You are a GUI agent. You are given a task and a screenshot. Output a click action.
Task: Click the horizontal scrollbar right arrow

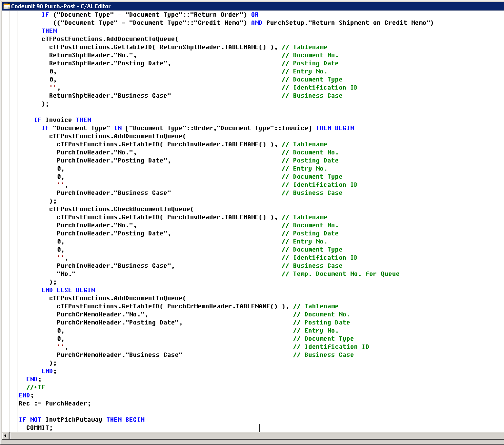pos(500,435)
